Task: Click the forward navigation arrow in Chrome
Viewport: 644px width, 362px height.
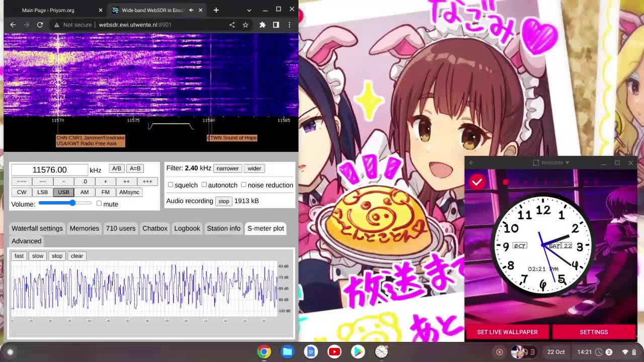Action: click(27, 25)
